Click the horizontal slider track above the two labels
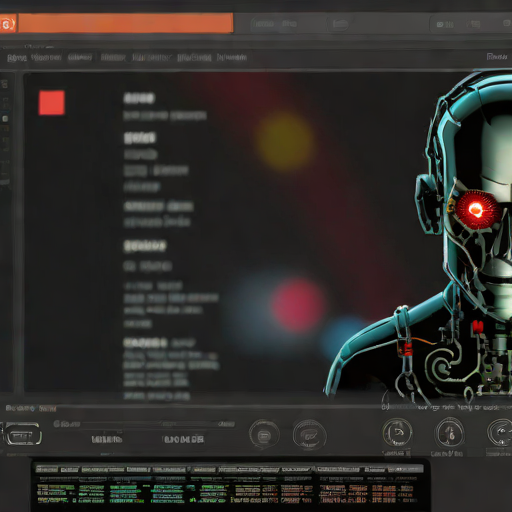 [x=150, y=424]
